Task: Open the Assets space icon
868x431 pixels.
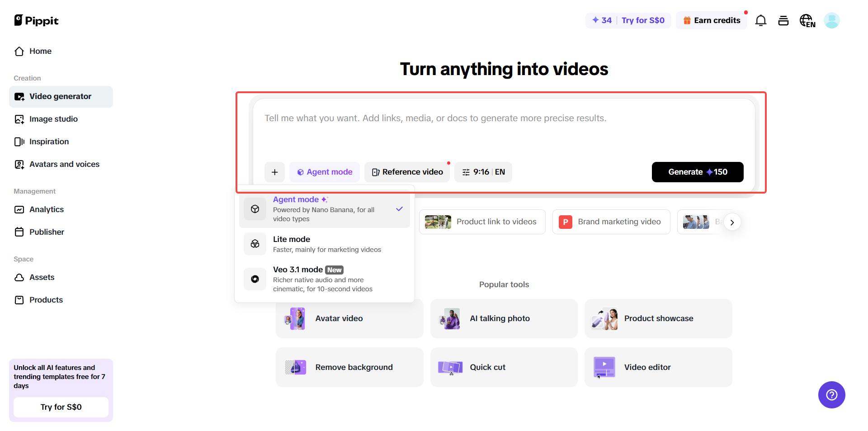Action: point(19,277)
